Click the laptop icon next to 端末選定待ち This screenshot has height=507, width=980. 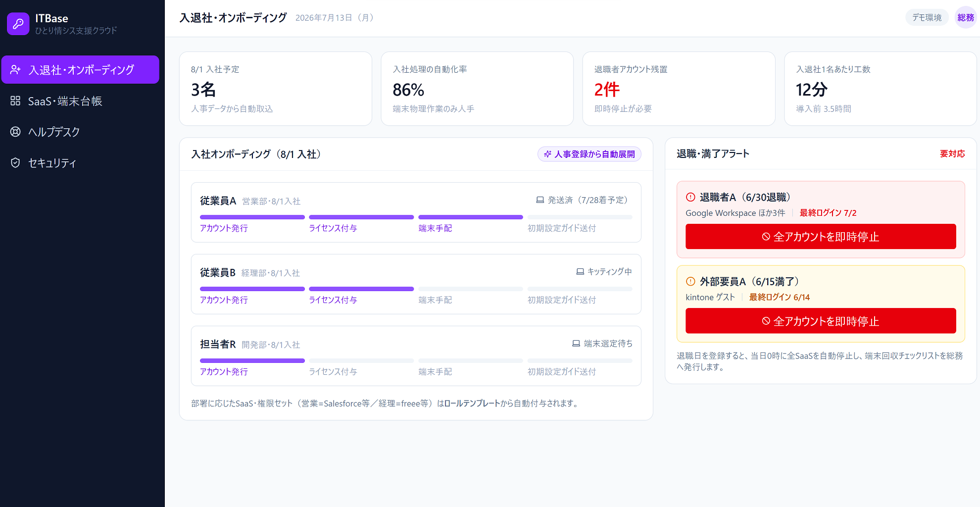click(576, 344)
